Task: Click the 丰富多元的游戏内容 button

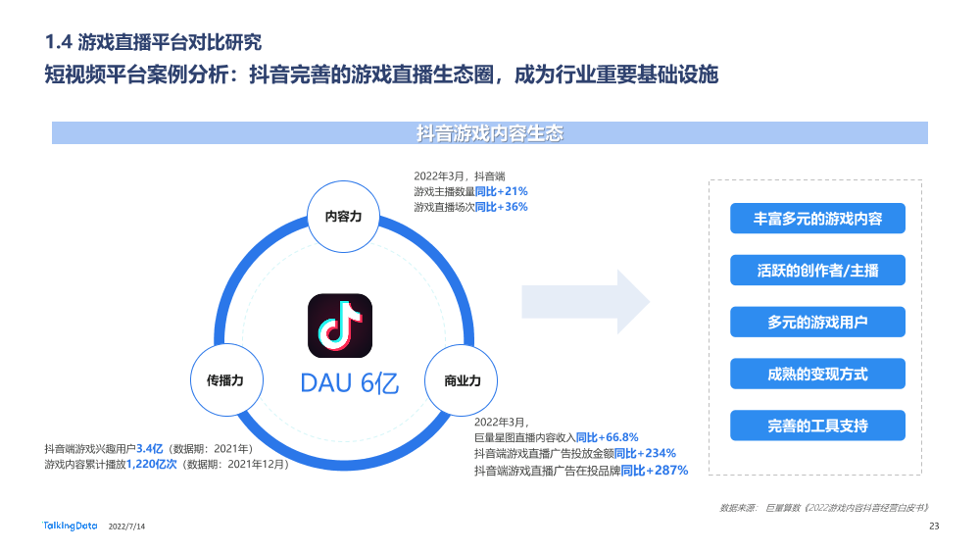Action: pos(817,219)
